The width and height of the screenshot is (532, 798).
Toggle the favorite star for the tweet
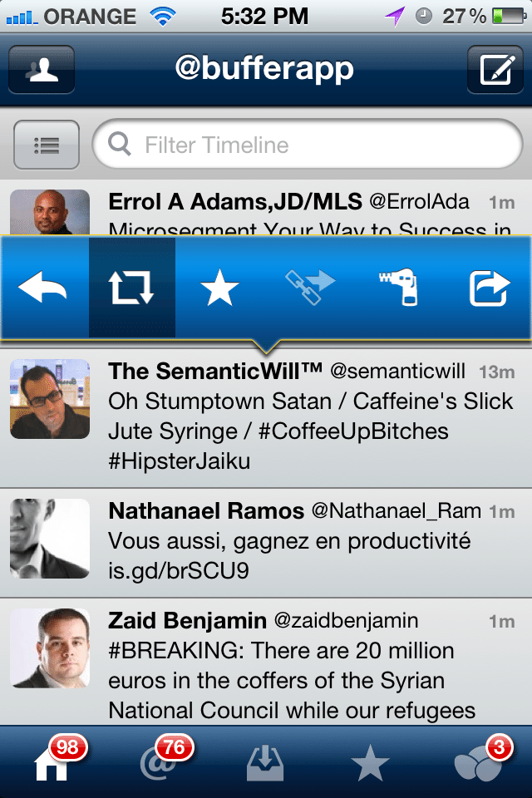[x=221, y=288]
